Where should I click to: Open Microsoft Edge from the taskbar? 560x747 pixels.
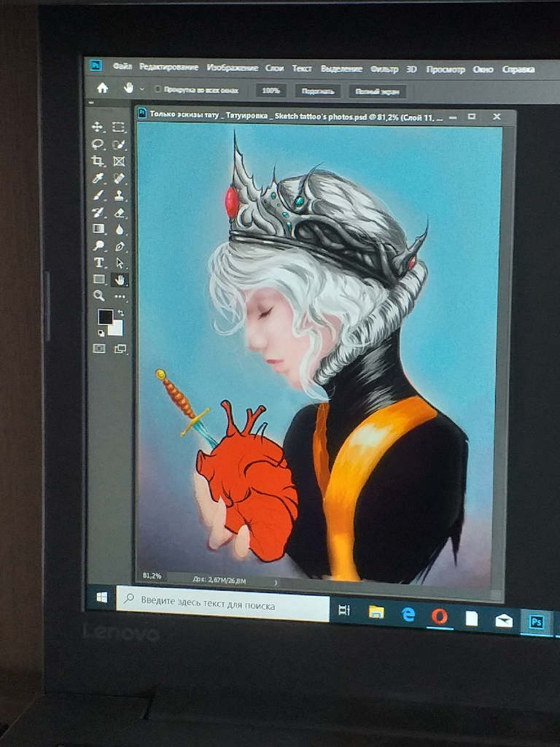(408, 614)
